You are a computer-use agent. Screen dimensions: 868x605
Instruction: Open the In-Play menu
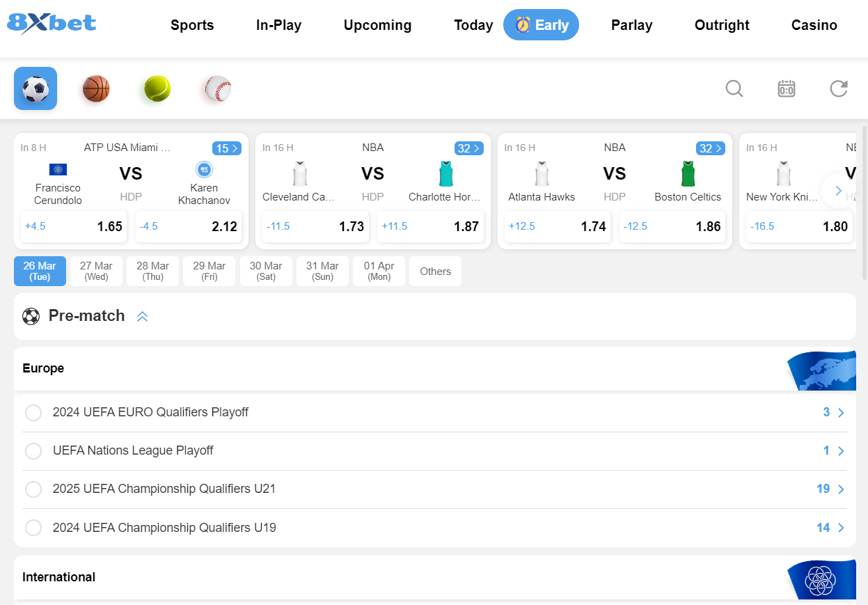[278, 25]
